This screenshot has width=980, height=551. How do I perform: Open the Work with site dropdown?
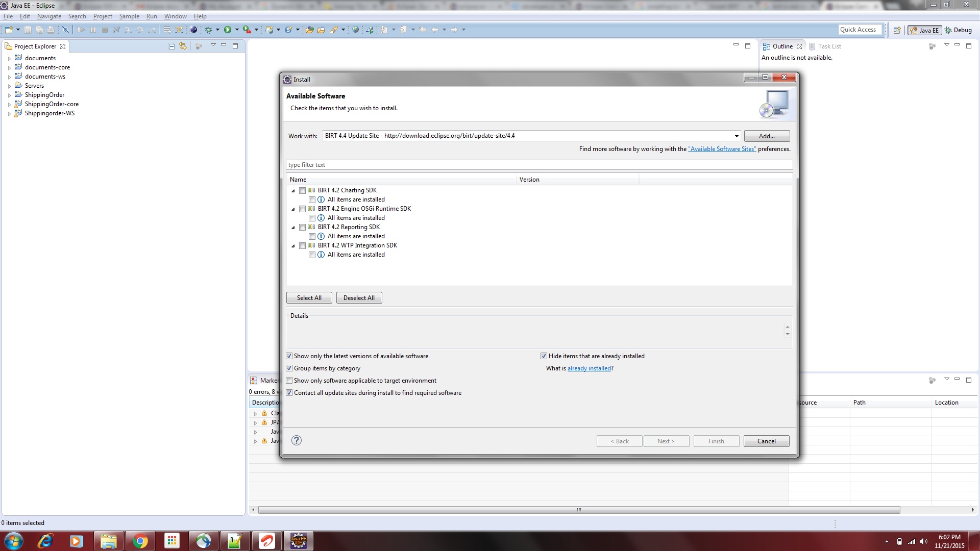(x=736, y=136)
